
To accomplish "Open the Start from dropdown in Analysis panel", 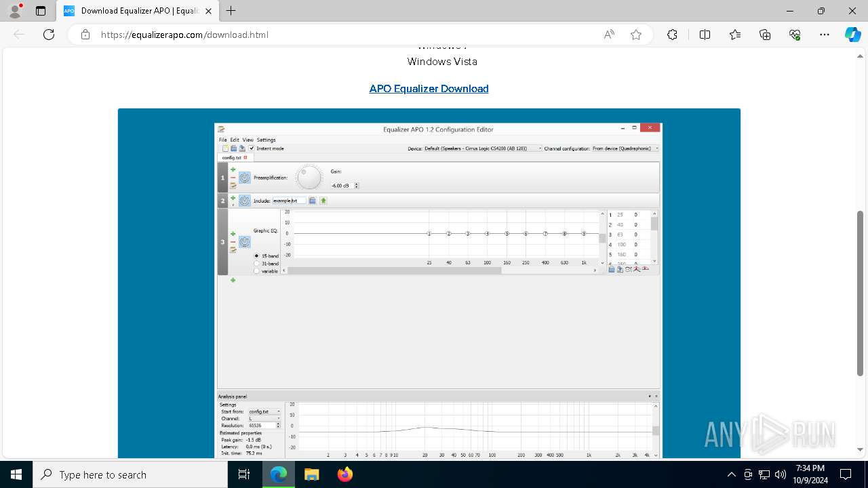I will pyautogui.click(x=264, y=411).
